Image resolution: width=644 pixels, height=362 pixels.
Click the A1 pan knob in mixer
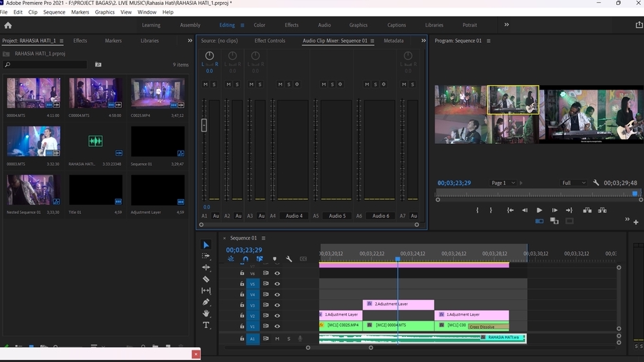(x=209, y=55)
